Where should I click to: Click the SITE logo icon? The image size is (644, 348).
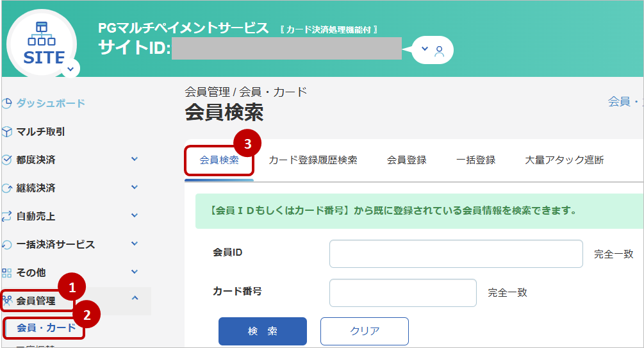point(42,44)
